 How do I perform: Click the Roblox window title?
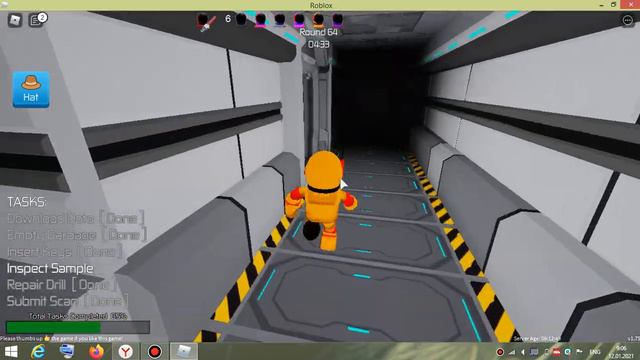pos(321,5)
